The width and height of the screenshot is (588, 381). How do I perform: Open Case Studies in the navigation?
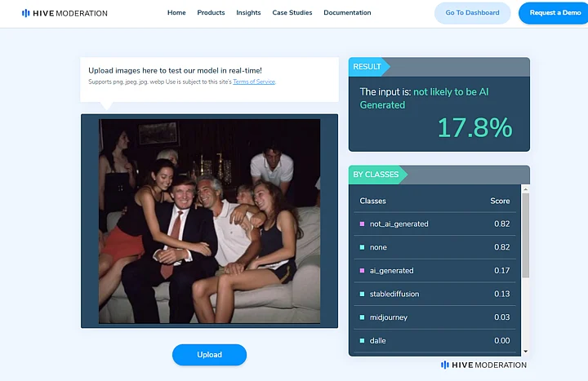[292, 13]
